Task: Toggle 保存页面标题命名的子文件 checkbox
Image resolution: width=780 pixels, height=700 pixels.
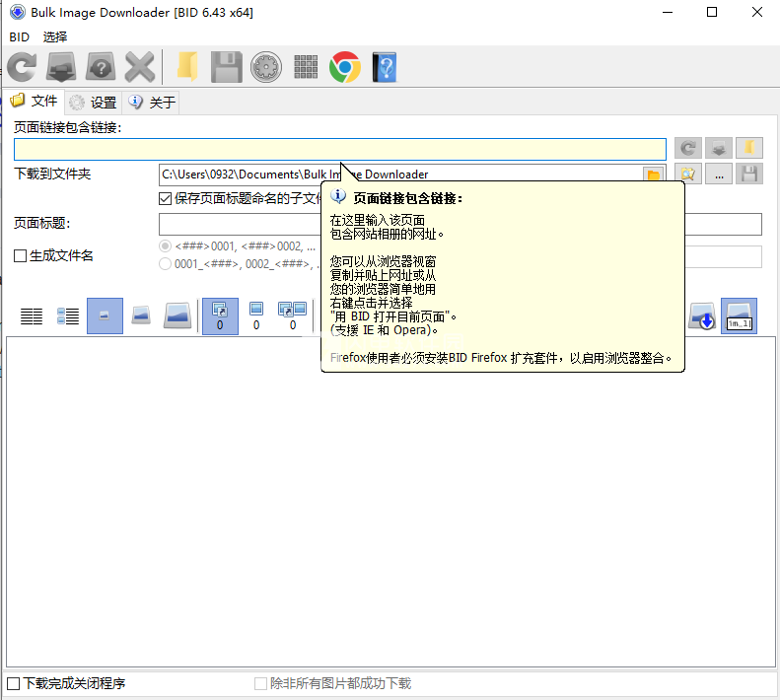Action: [165, 198]
